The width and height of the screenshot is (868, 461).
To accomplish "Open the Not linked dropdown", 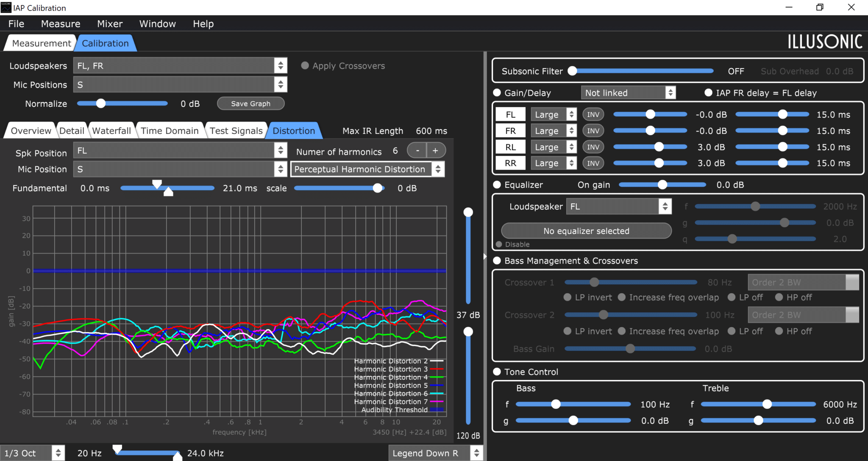I will [629, 93].
